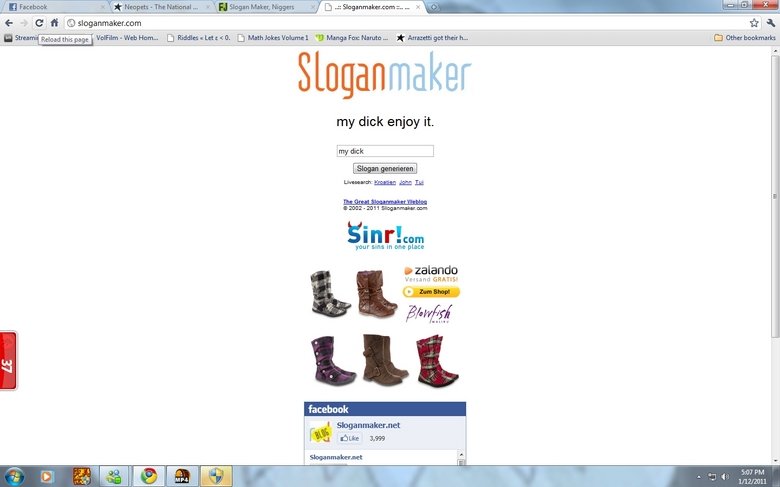The width and height of the screenshot is (780, 487).
Task: Expand the Other bookmarks folder
Action: 745,38
